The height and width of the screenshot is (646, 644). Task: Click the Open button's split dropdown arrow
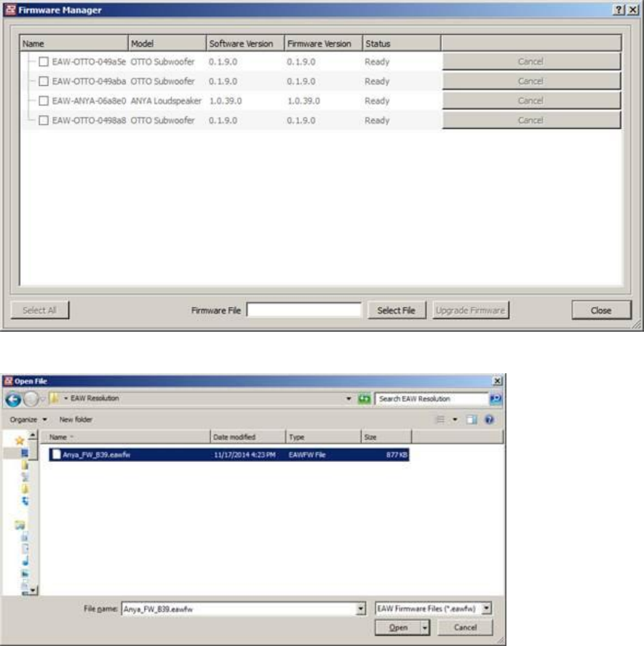click(424, 628)
